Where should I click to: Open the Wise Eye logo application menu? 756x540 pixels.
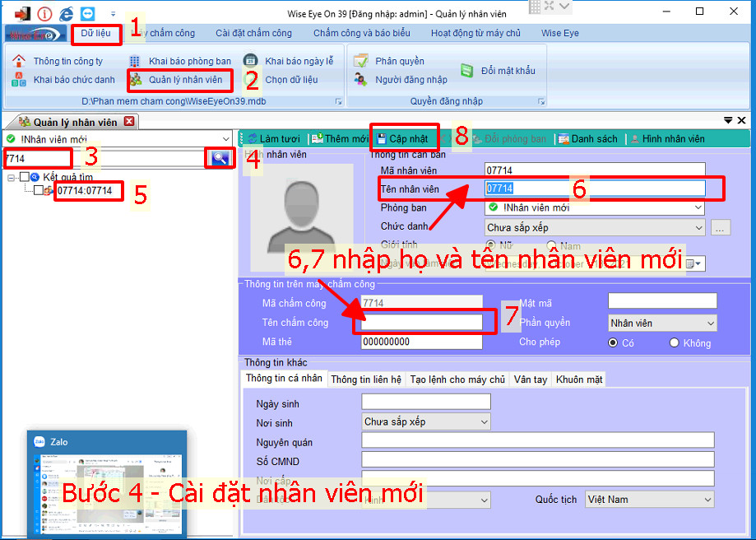pyautogui.click(x=35, y=34)
